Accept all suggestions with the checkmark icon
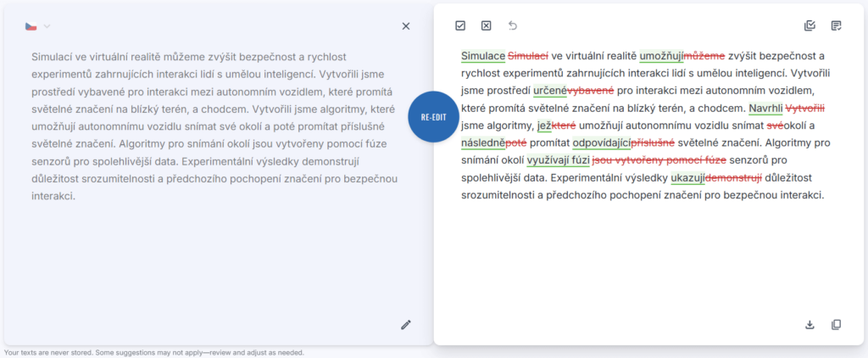Image resolution: width=868 pixels, height=358 pixels. (x=460, y=26)
